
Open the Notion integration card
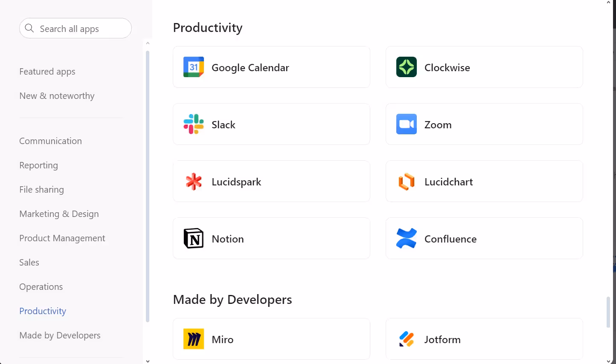coord(271,238)
